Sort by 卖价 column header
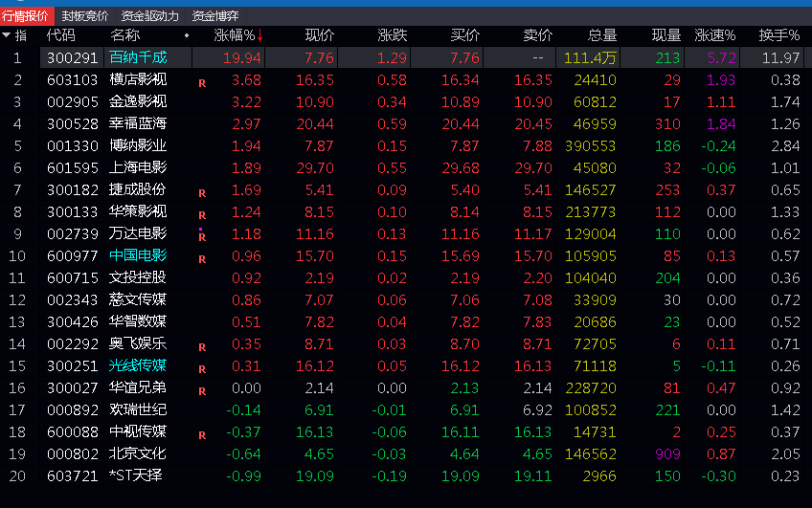The image size is (812, 508). [x=537, y=35]
